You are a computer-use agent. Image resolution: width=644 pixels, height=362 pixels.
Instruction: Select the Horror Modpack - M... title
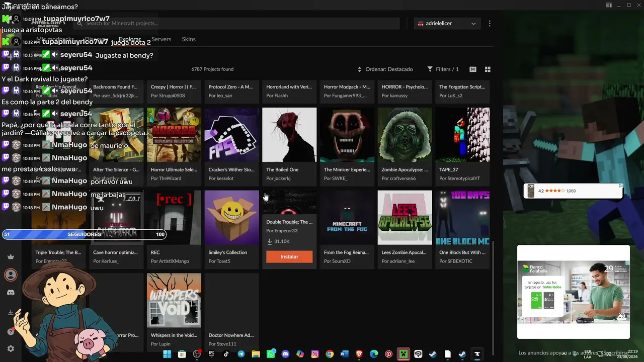click(347, 87)
